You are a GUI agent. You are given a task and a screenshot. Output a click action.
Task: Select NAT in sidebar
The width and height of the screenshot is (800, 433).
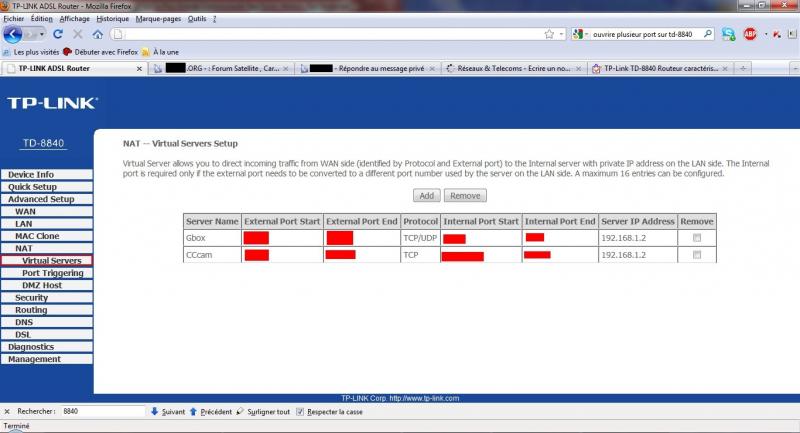click(46, 248)
